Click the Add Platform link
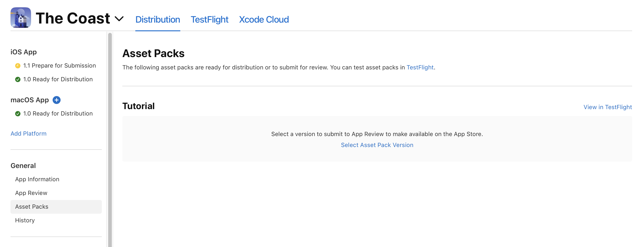Image resolution: width=644 pixels, height=247 pixels. [29, 134]
